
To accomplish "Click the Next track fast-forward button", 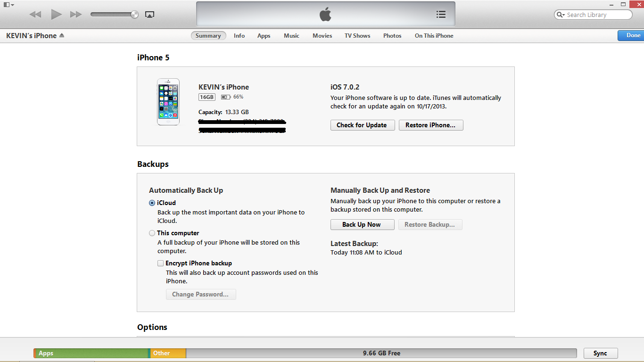I will pos(76,15).
